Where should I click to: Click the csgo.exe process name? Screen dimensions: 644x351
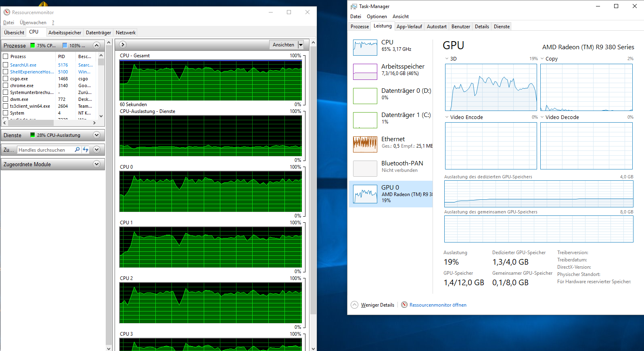click(x=19, y=79)
